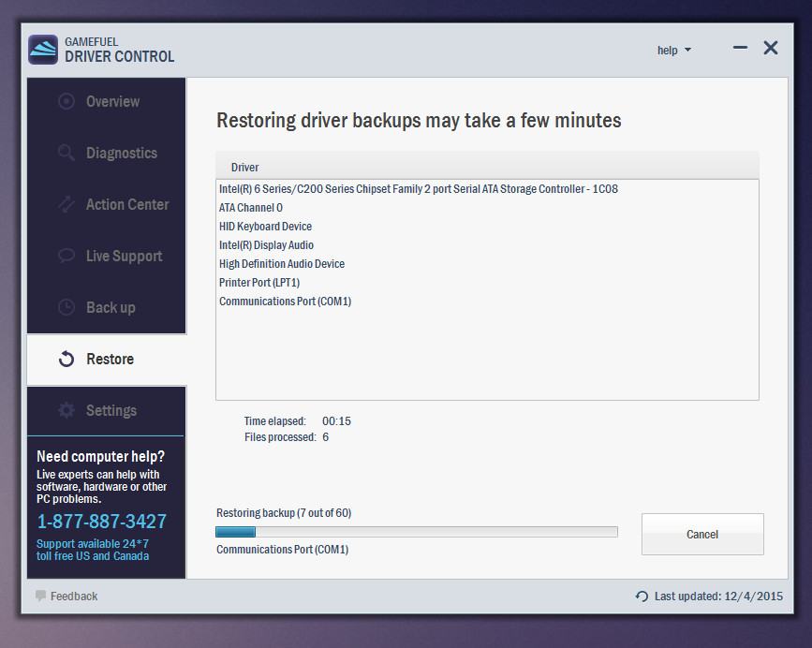Click the Diagnostics magnifier icon
Screen dimensions: 812x648
[x=66, y=153]
